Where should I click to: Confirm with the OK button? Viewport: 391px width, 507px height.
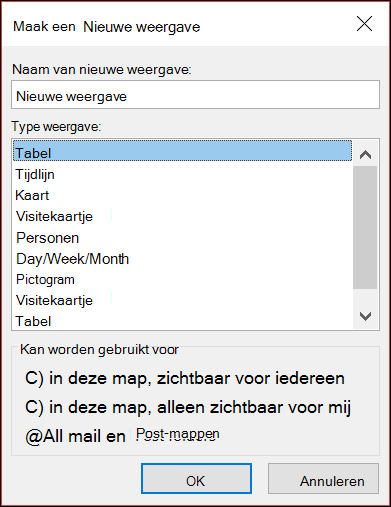click(196, 478)
